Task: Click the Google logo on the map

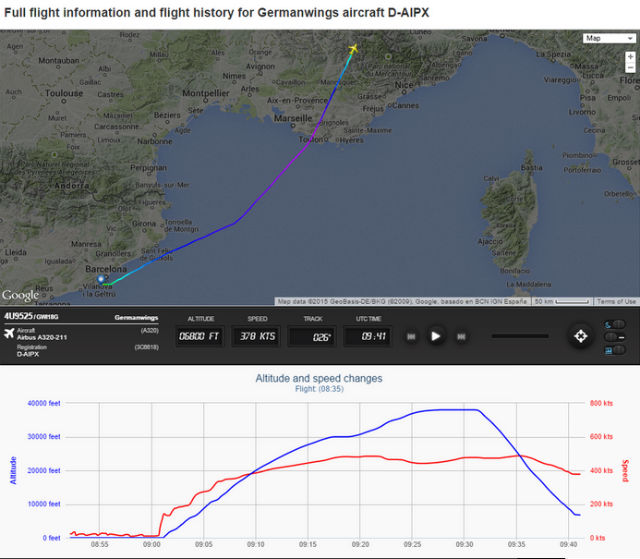Action: click(x=20, y=295)
